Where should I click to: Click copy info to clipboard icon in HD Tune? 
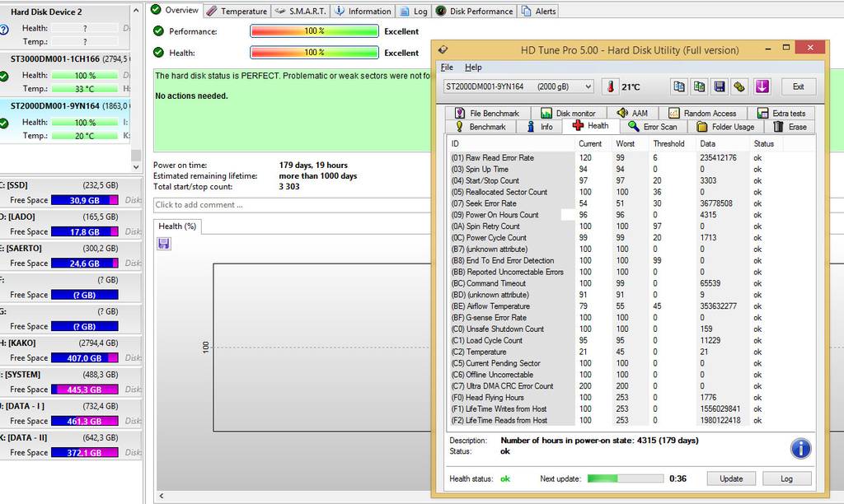tap(679, 86)
